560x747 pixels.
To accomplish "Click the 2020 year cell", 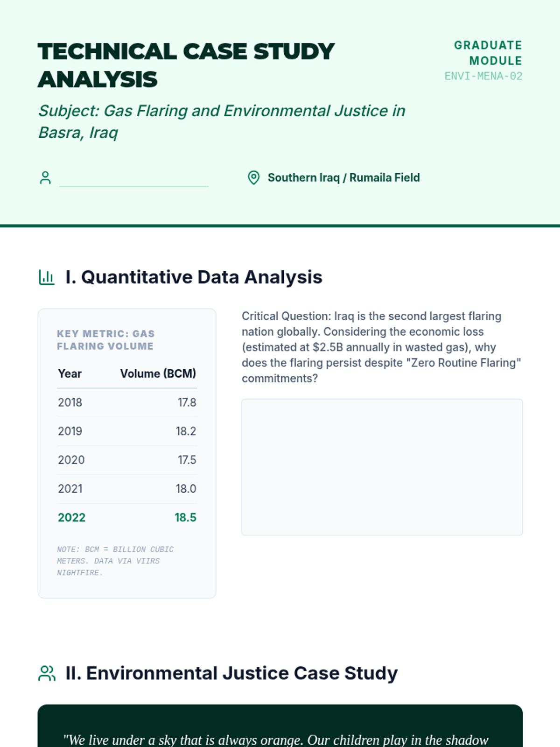I will pos(71,460).
